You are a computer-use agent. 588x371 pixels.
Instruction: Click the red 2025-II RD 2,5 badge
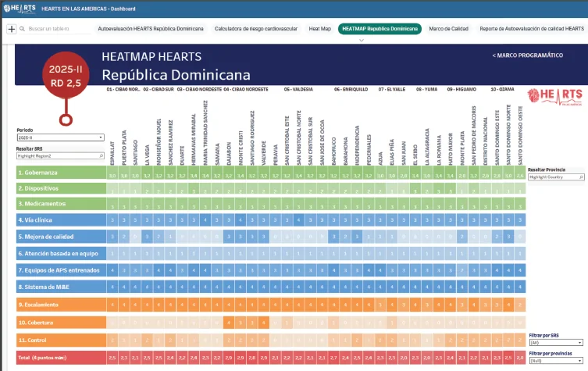66,75
